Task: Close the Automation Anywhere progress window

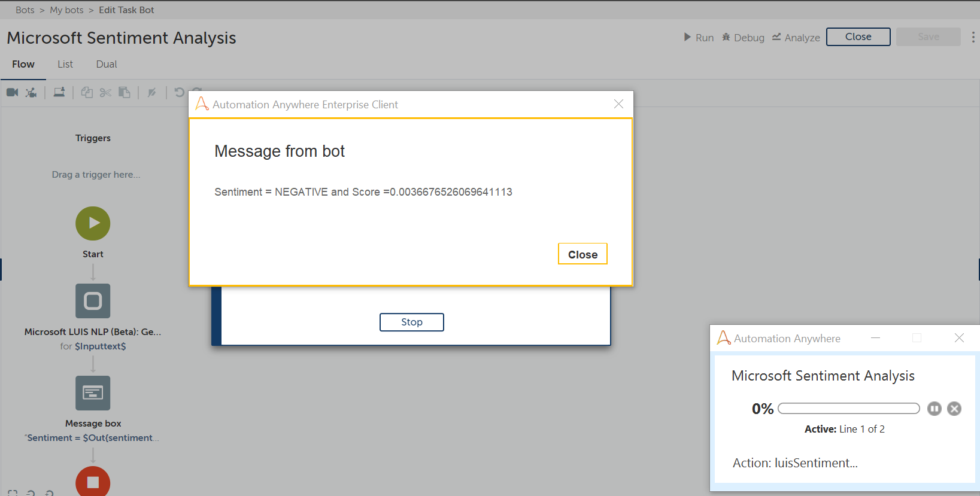Action: (x=959, y=338)
